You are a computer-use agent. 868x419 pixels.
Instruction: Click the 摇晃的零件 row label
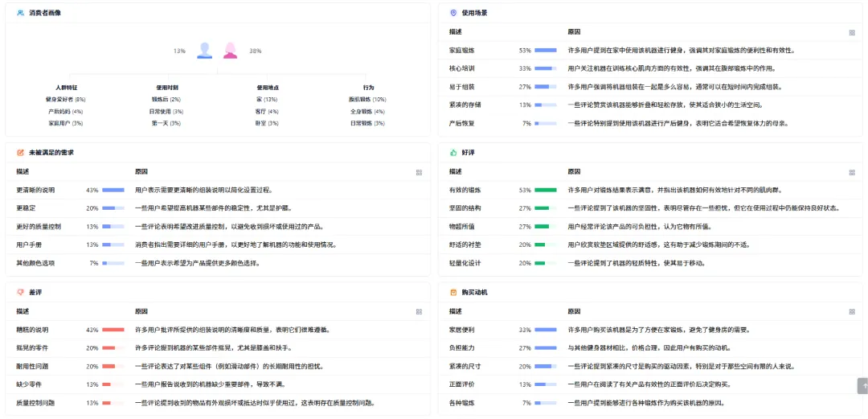point(32,348)
